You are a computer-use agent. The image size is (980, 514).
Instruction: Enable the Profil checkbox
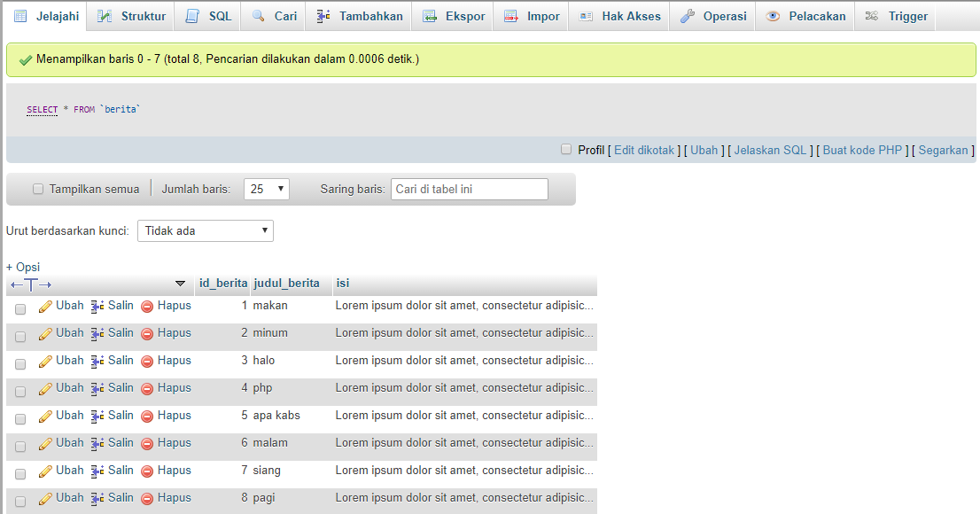point(566,149)
